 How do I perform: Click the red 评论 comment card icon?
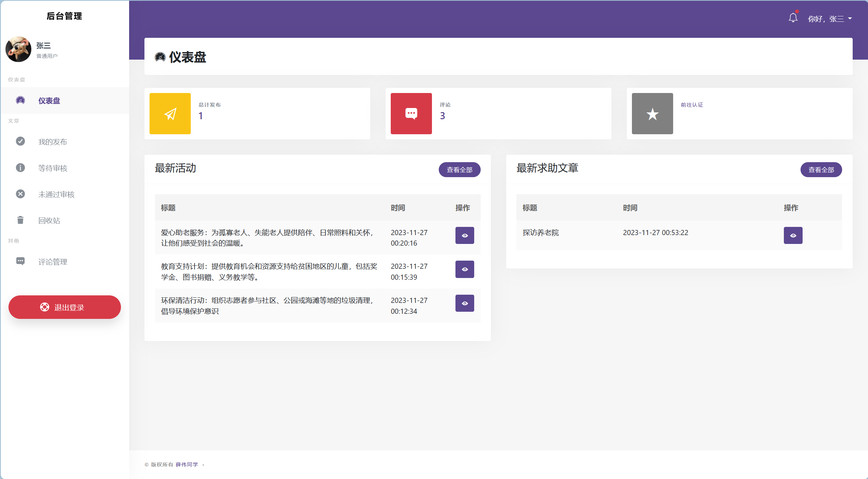click(x=411, y=113)
